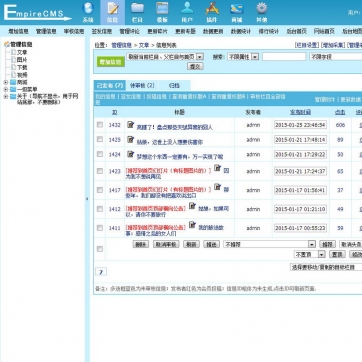This screenshot has width=362, height=362.
Task: Tick checkbox for row ID 1423
Action: pyautogui.click(x=100, y=171)
